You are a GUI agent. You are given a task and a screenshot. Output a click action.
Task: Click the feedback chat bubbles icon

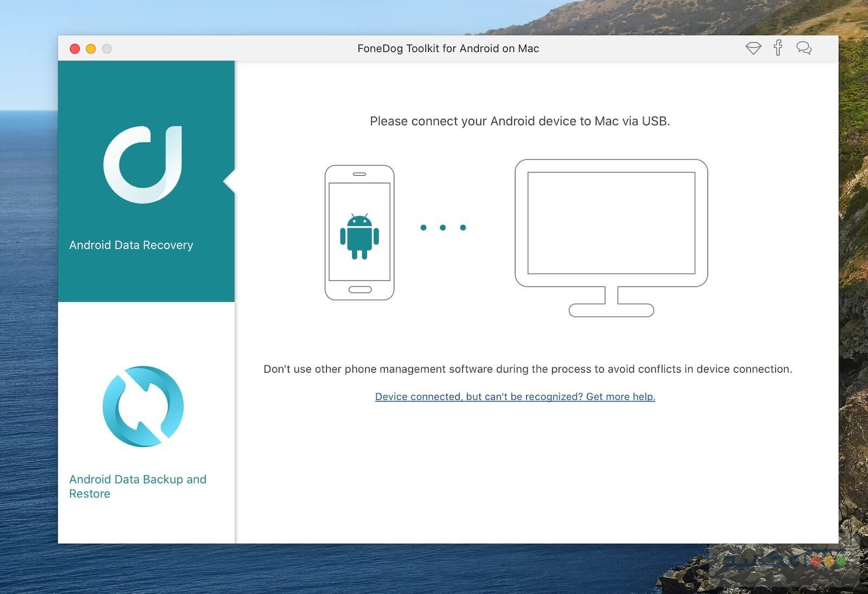point(804,48)
